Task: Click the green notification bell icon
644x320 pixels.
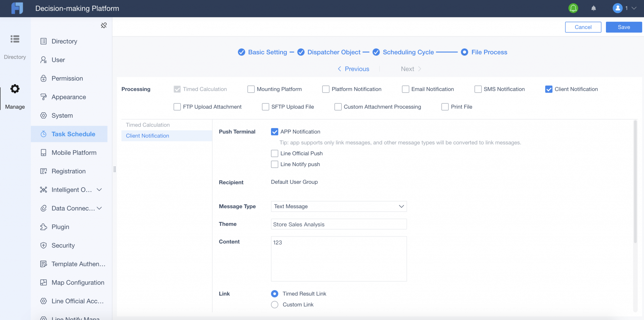Action: [573, 8]
